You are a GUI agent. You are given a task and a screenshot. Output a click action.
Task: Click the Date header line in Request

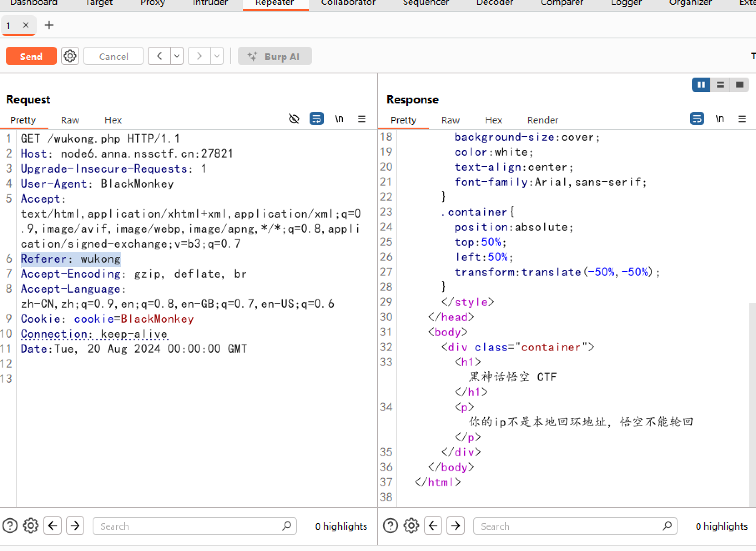[x=134, y=349]
